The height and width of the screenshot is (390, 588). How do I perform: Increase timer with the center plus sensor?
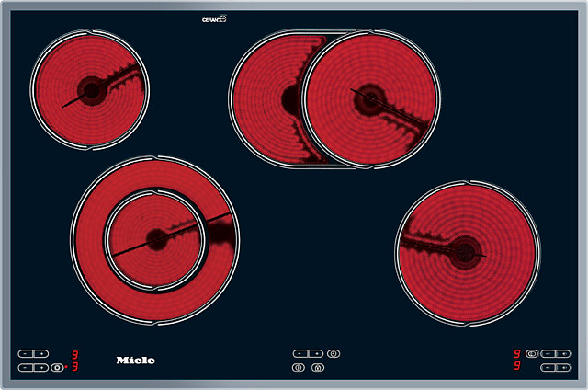[316, 353]
